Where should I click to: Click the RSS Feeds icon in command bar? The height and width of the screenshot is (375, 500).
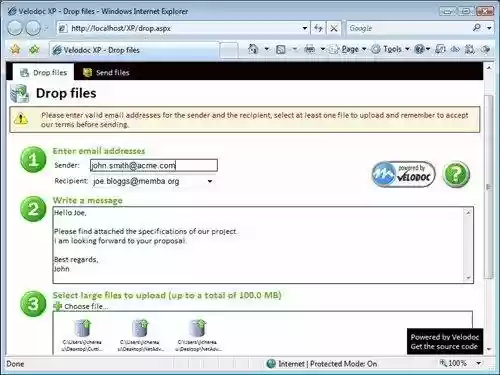281,50
